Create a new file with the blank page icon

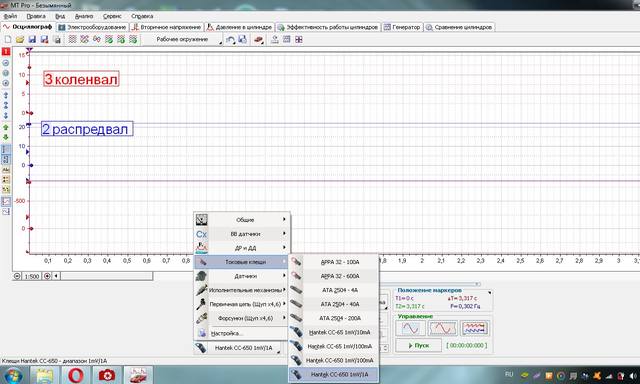8,40
